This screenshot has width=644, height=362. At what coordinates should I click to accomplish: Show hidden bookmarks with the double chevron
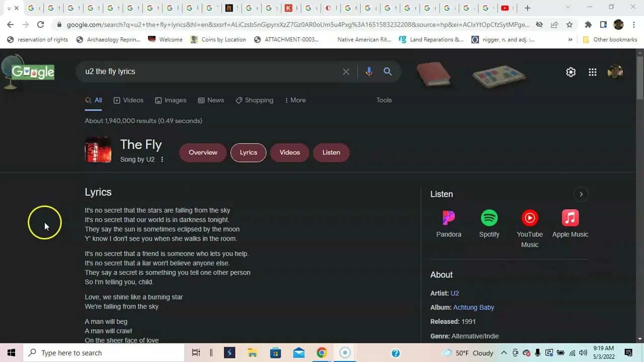[570, 40]
